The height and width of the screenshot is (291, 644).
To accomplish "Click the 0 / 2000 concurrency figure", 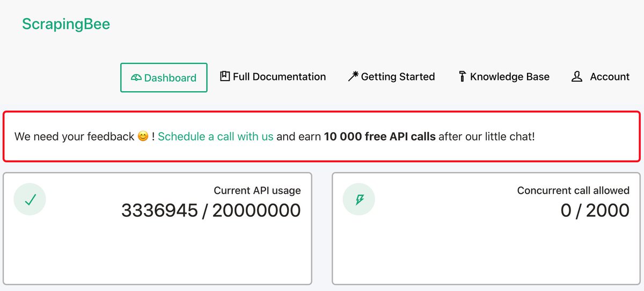I will (595, 210).
